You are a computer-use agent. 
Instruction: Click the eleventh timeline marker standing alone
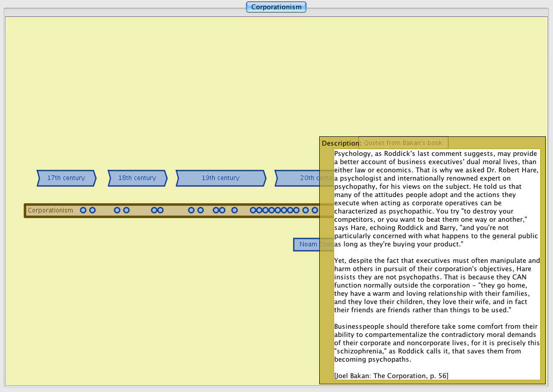(x=235, y=210)
